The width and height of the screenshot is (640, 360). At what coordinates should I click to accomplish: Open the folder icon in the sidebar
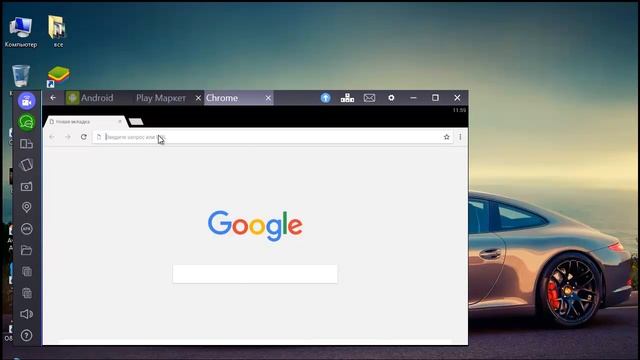27,250
